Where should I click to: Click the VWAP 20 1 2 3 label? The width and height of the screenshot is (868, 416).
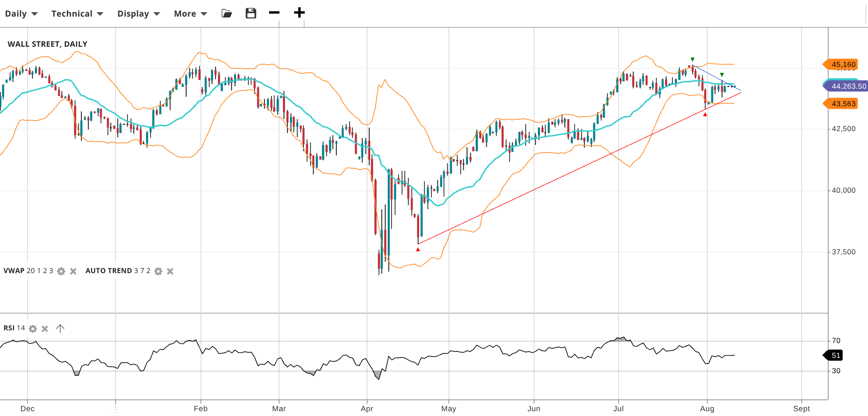28,271
